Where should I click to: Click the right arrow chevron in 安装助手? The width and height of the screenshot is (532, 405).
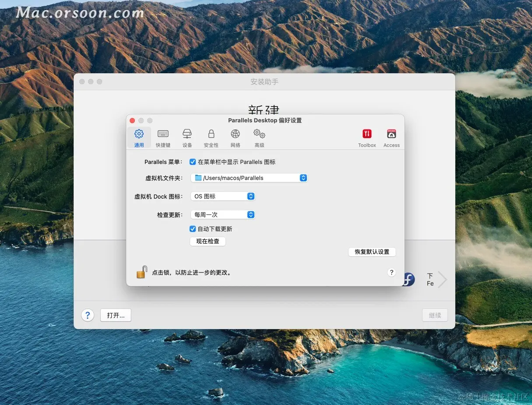[x=442, y=280]
